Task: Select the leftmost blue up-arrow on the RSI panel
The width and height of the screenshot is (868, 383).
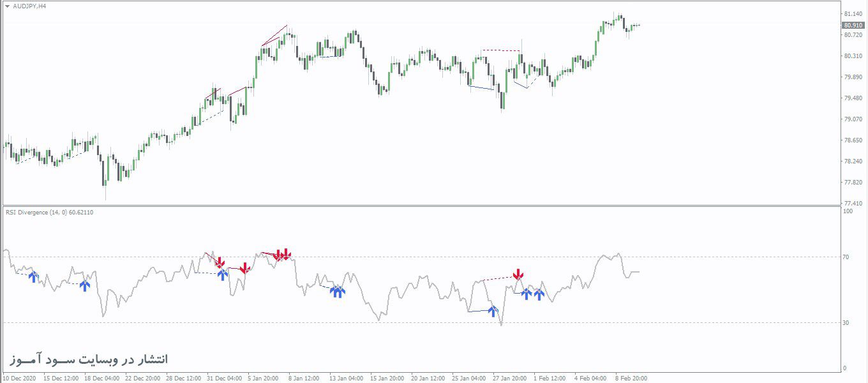Action: tap(33, 277)
